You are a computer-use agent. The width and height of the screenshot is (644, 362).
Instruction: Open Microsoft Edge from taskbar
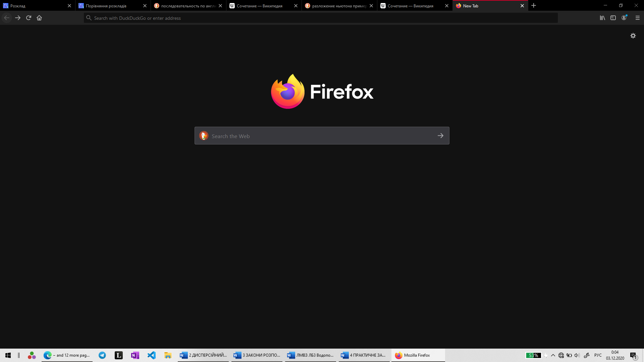pyautogui.click(x=67, y=355)
